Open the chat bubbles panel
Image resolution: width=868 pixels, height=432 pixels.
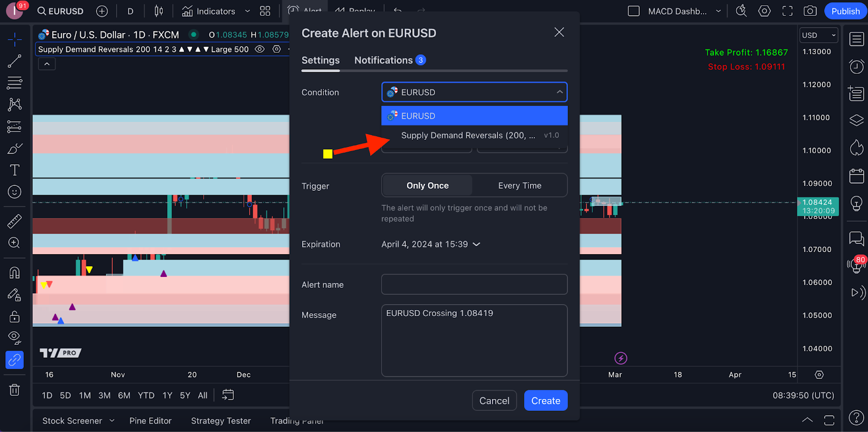click(x=857, y=238)
